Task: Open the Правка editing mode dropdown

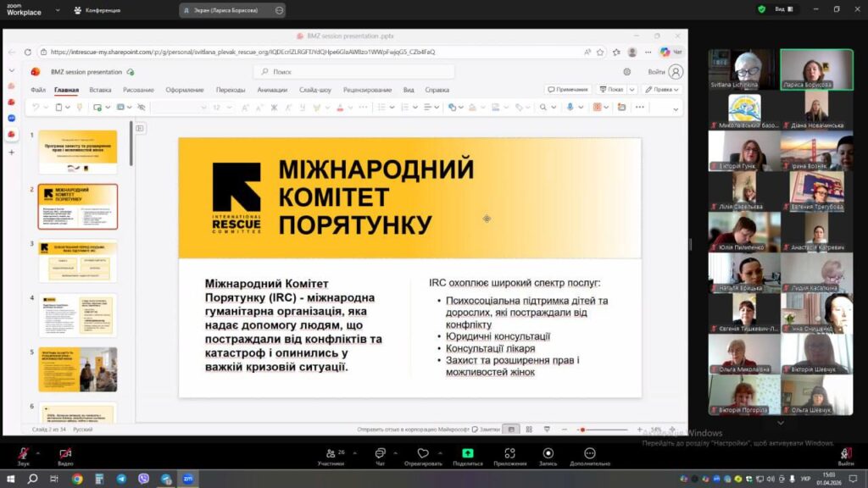Action: coord(661,89)
